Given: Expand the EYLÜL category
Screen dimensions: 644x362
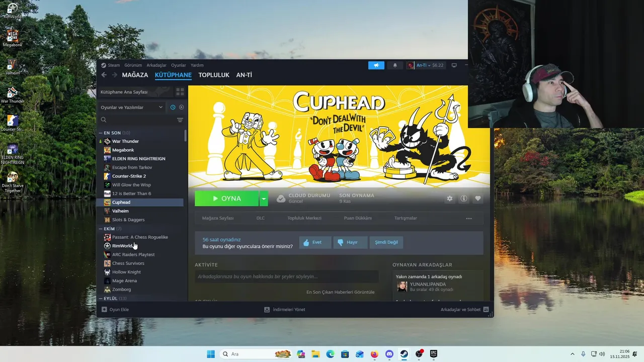Looking at the screenshot, I should (x=101, y=299).
